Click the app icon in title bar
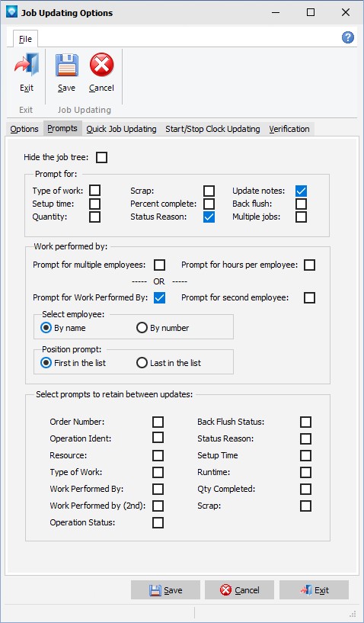The image size is (364, 623). [11, 13]
